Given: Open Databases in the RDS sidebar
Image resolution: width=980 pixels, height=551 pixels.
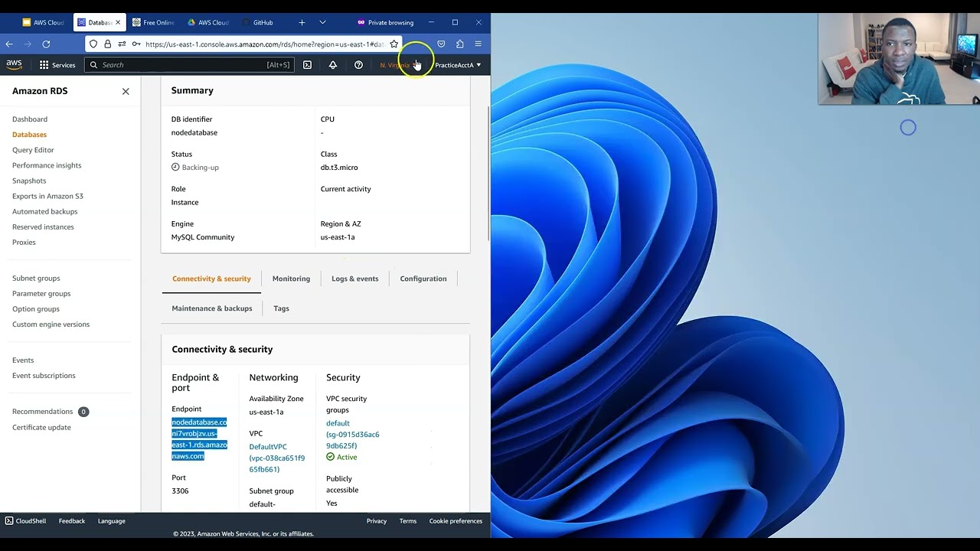Looking at the screenshot, I should coord(29,135).
